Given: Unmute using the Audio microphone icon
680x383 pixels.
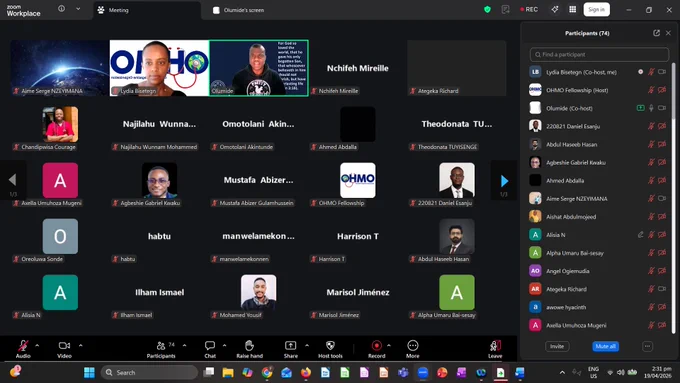Looking at the screenshot, I should (23, 346).
